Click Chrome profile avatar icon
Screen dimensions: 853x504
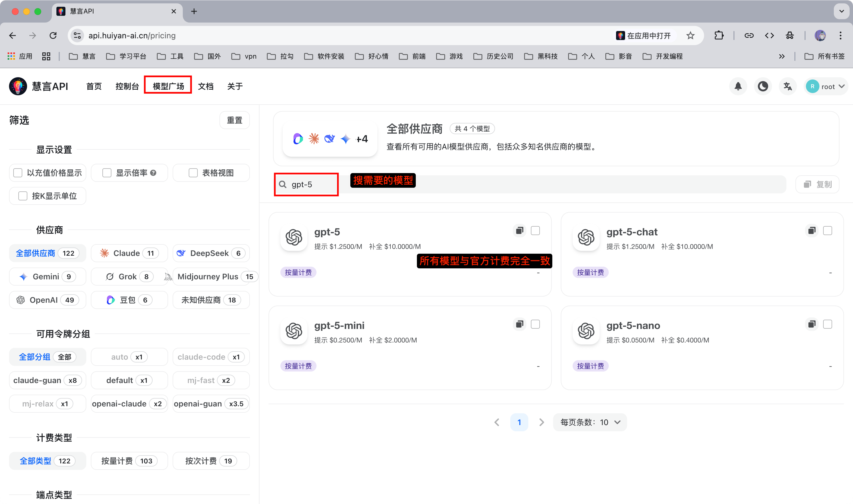(820, 35)
